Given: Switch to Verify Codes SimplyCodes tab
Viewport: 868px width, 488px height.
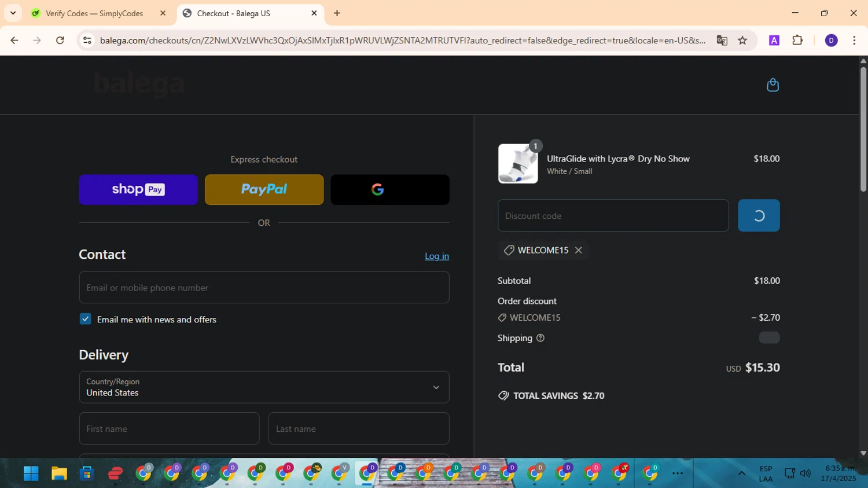Looking at the screenshot, I should 98,13.
